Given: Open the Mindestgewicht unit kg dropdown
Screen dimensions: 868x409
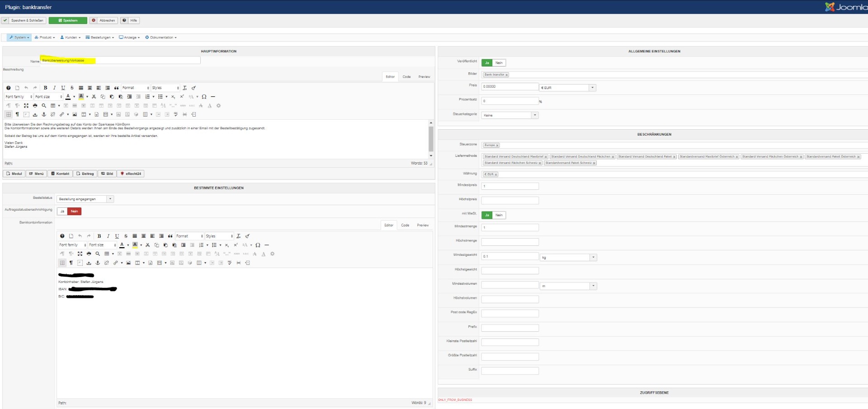Looking at the screenshot, I should coord(569,257).
